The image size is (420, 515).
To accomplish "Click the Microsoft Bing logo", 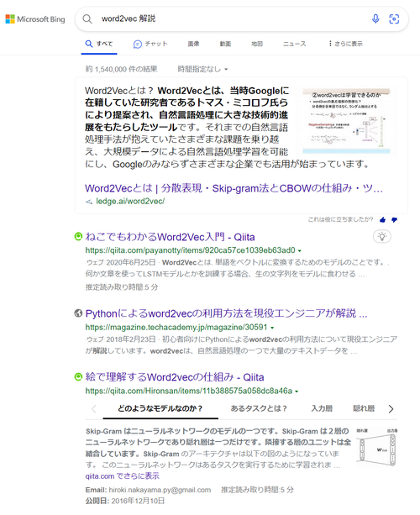I will tap(35, 19).
